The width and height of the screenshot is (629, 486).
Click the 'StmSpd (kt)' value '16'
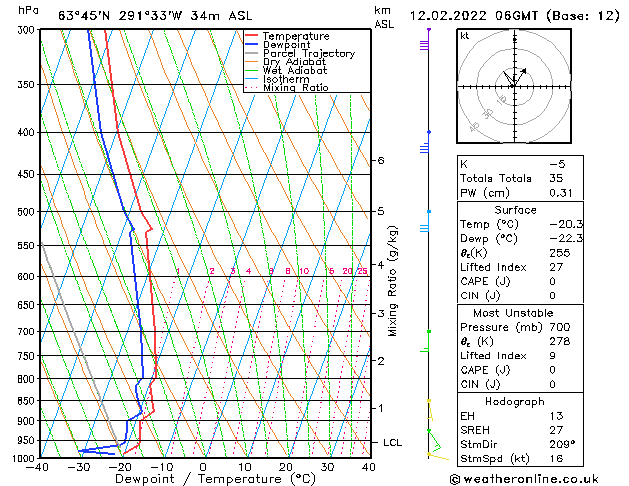tap(556, 458)
